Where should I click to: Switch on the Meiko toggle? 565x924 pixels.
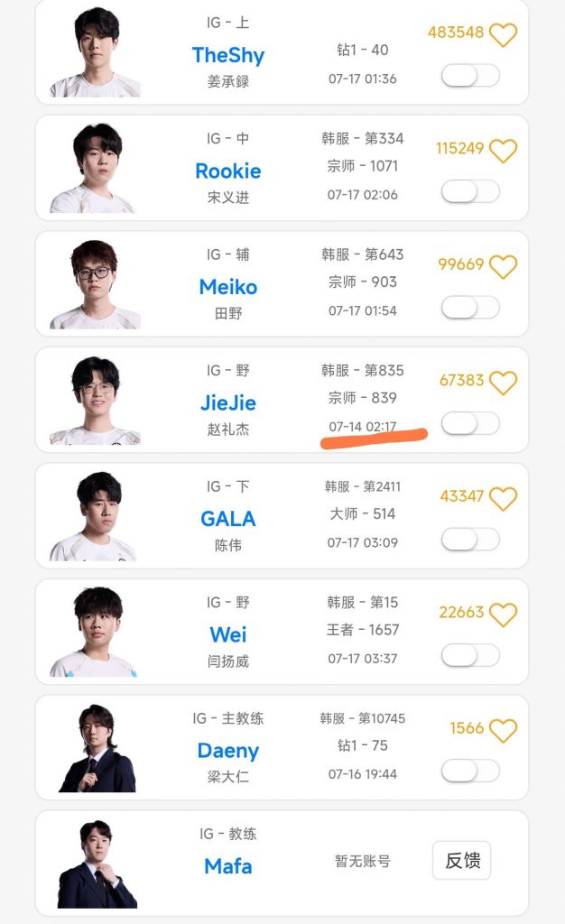tap(470, 308)
